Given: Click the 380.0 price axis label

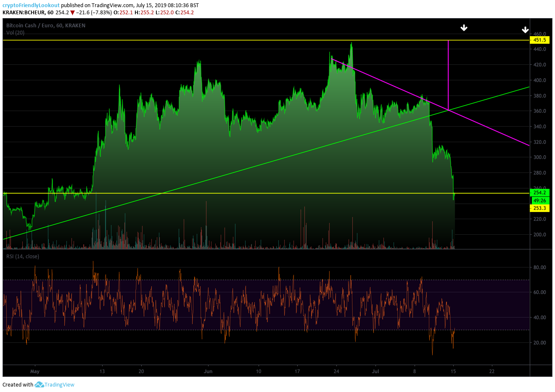Looking at the screenshot, I should (540, 96).
